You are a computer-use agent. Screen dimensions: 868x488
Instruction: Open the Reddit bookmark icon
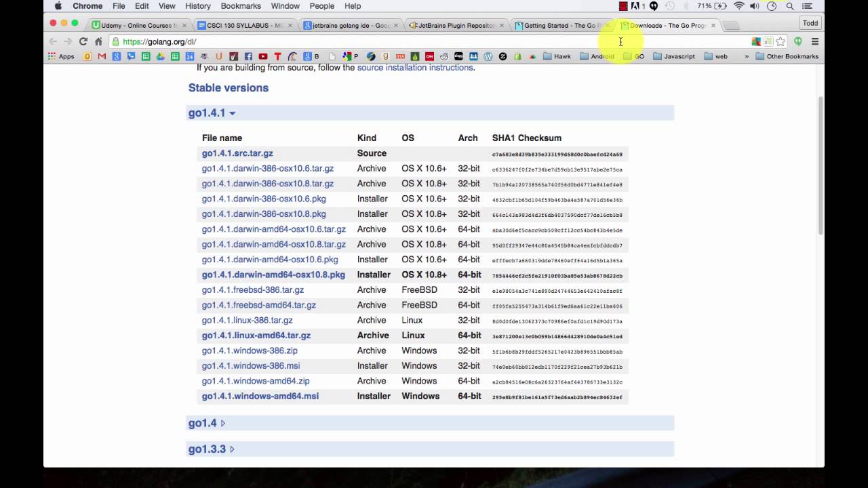pyautogui.click(x=443, y=56)
